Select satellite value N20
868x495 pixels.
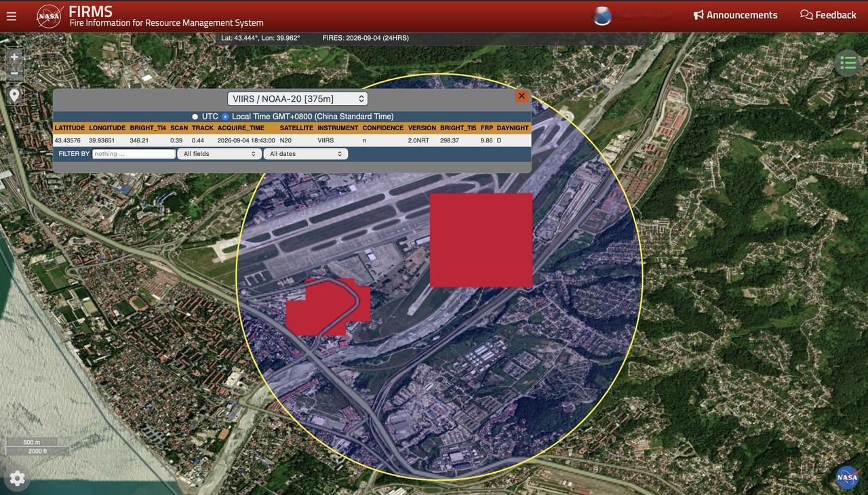pos(285,141)
